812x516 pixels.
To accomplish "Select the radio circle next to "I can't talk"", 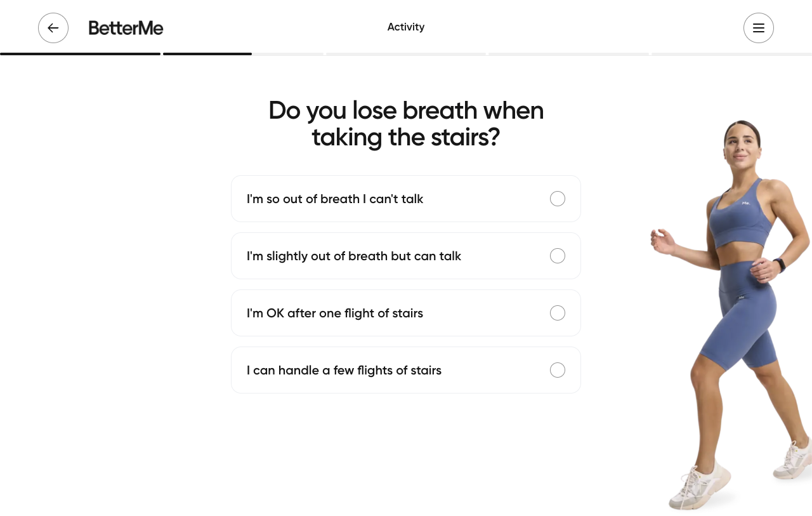I will point(557,199).
